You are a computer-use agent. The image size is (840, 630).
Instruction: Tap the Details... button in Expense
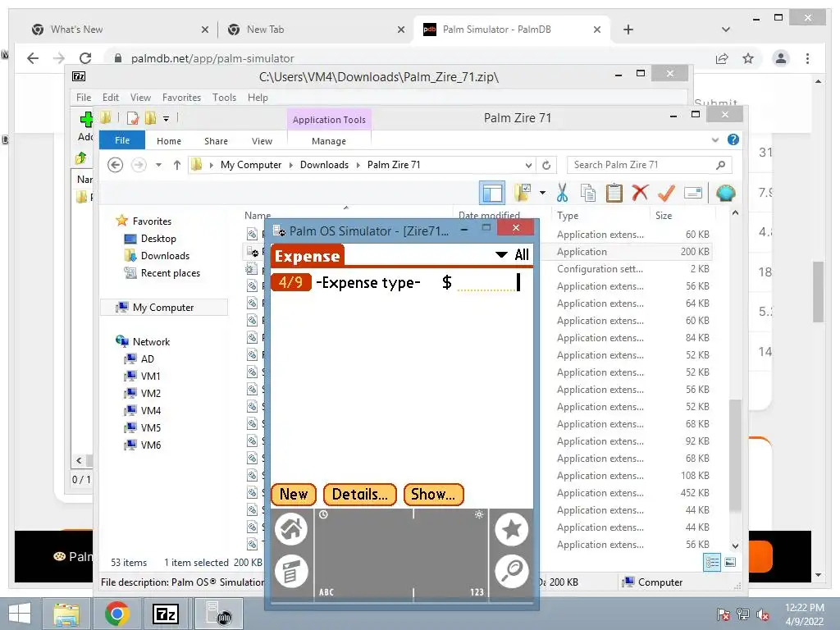pyautogui.click(x=359, y=494)
